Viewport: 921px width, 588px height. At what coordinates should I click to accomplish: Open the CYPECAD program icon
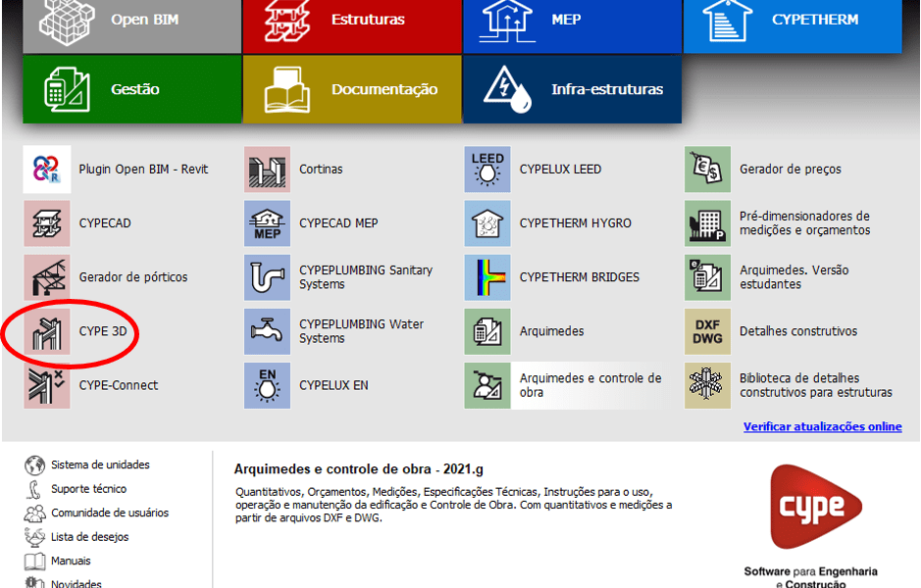(47, 223)
